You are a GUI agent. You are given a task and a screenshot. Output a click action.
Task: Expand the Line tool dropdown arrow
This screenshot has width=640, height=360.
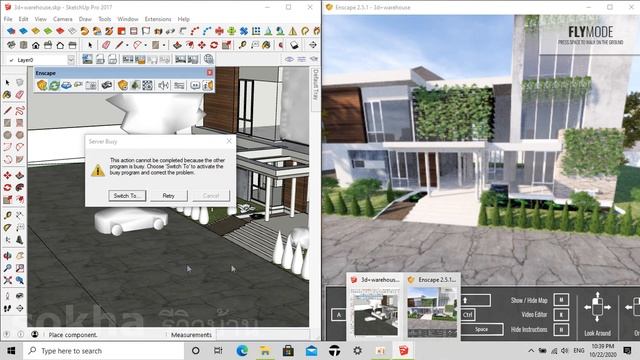(127, 45)
